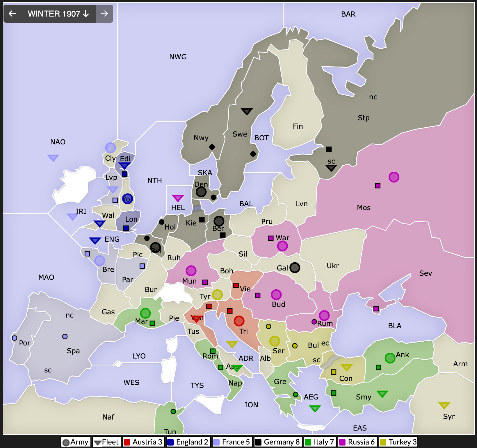Select the French fleet in NAO
Viewport: 477px width, 448px height.
click(53, 158)
